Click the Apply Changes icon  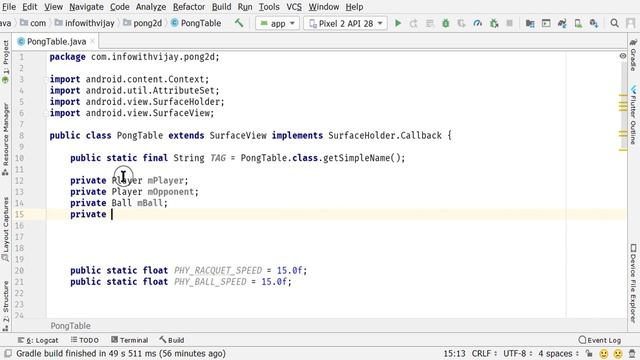[x=413, y=24]
